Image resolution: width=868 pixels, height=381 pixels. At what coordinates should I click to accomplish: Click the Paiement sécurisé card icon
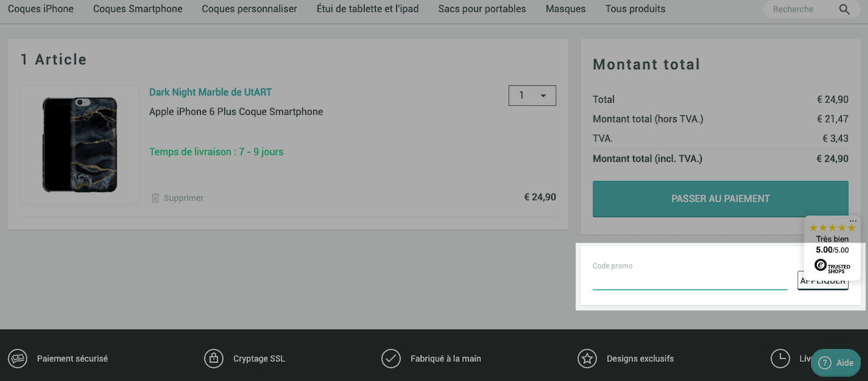click(x=17, y=359)
